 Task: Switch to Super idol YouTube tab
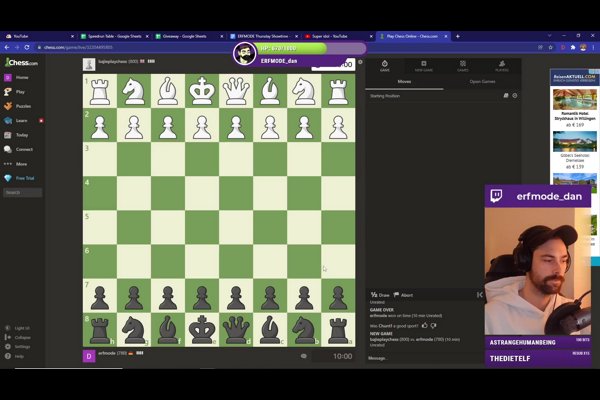click(338, 36)
